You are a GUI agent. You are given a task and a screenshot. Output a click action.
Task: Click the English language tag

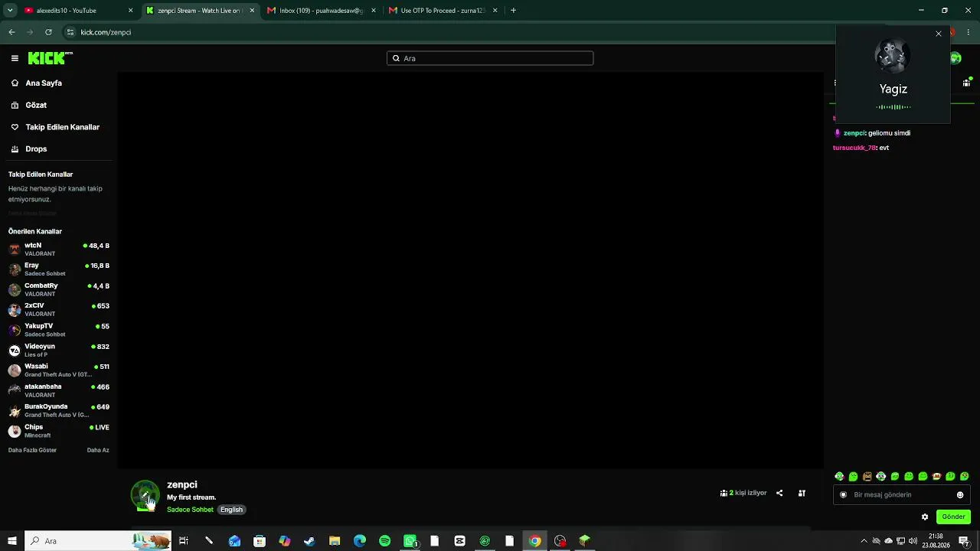[231, 510]
